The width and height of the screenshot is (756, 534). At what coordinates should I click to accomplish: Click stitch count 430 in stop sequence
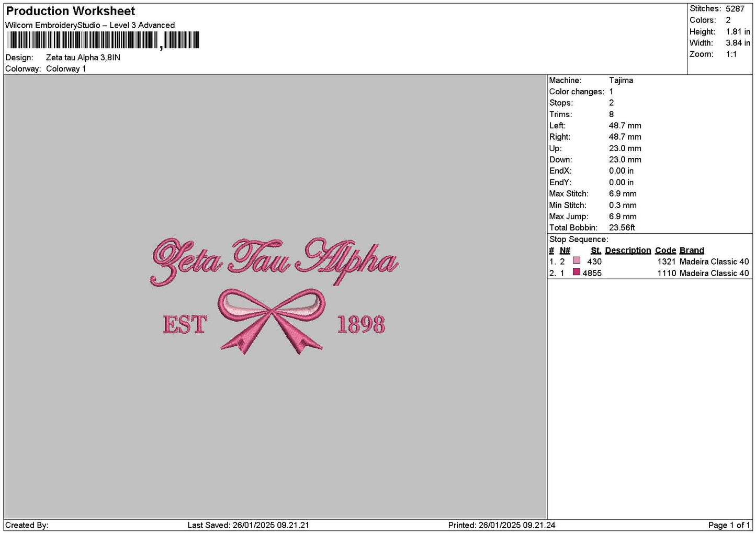[x=594, y=262]
